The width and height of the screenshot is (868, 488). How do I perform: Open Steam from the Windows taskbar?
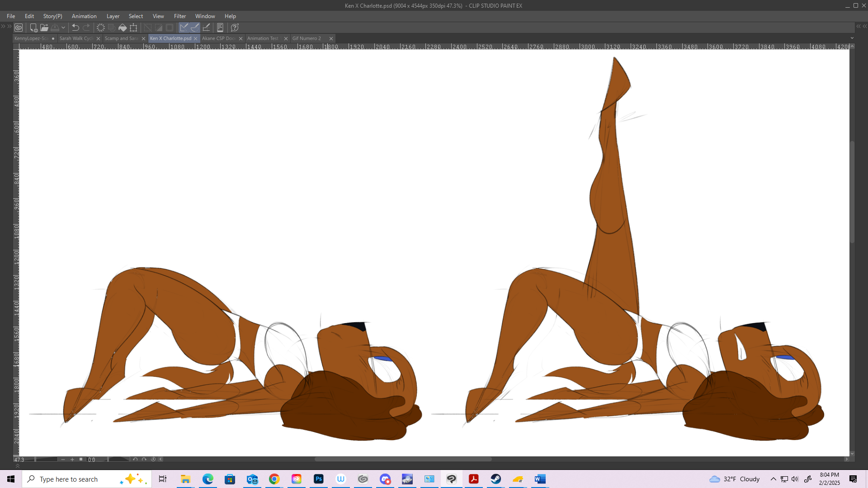click(496, 479)
